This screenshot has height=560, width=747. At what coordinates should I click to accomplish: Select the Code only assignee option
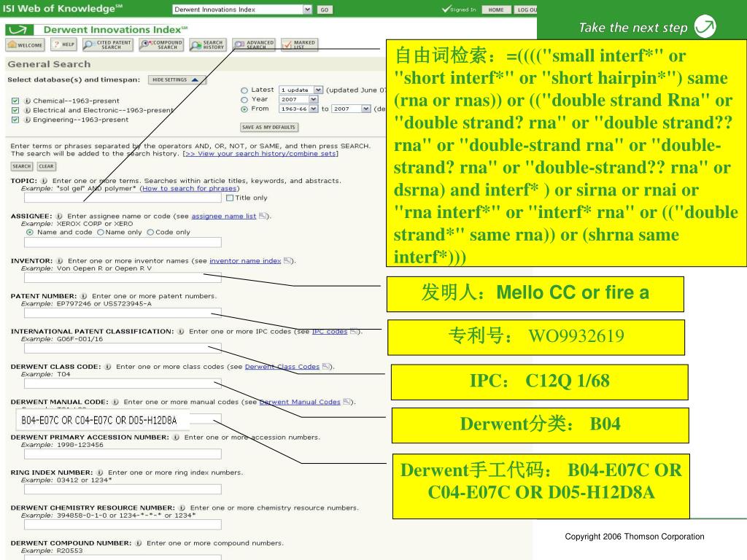(150, 233)
